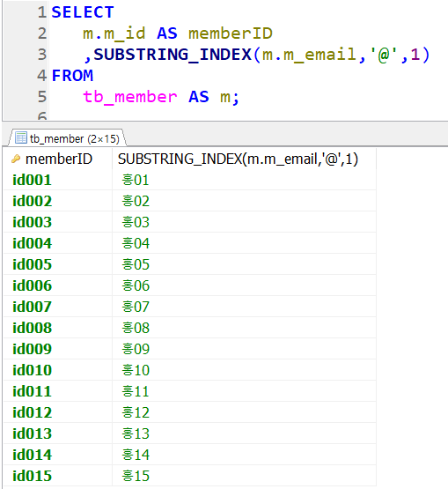Image resolution: width=448 pixels, height=489 pixels.
Task: Select the cell id004
Action: (x=58, y=243)
